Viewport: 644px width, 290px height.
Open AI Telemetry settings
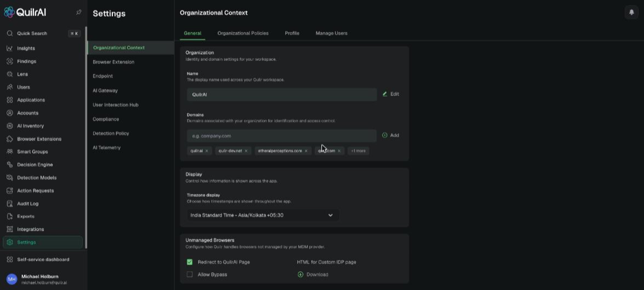(x=107, y=148)
